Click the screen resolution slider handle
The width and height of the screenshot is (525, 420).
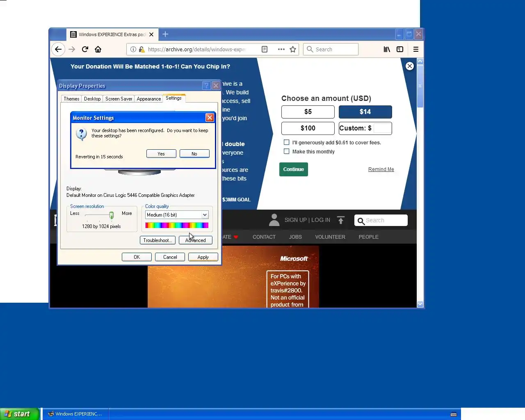(112, 215)
